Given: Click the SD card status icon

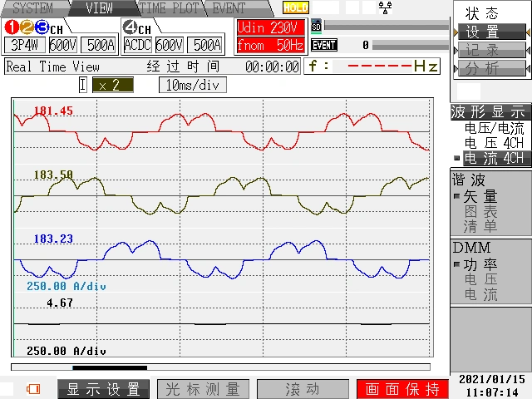Looking at the screenshot, I should click(316, 27).
